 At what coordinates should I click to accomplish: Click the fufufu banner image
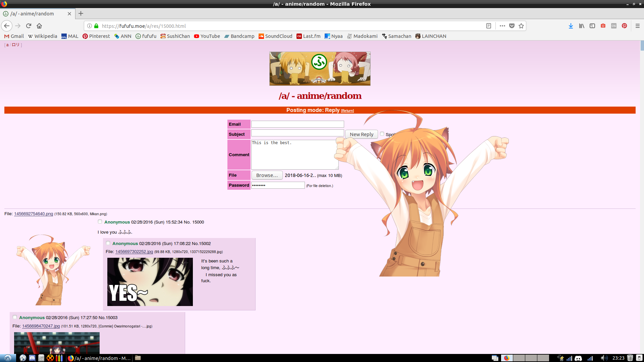pos(320,69)
